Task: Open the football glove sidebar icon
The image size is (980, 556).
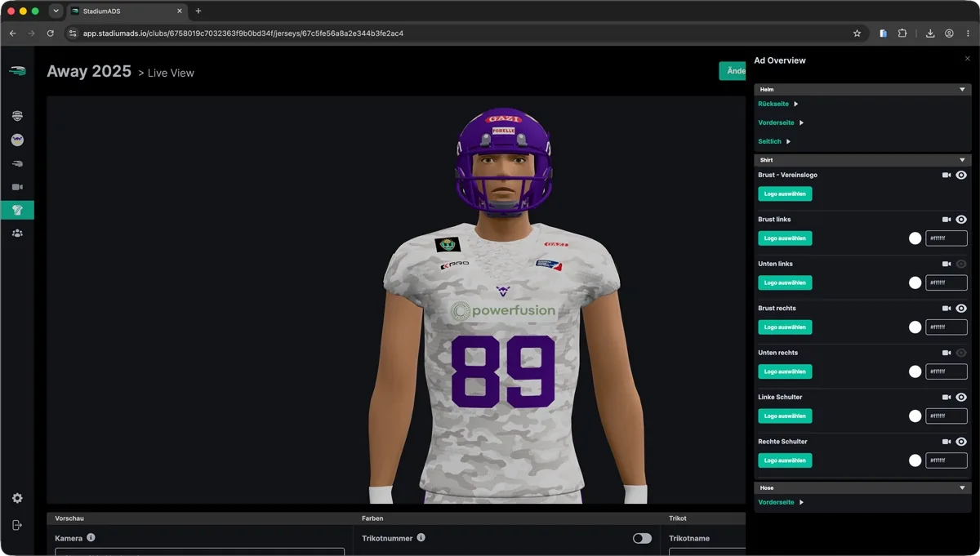Action: [x=17, y=164]
